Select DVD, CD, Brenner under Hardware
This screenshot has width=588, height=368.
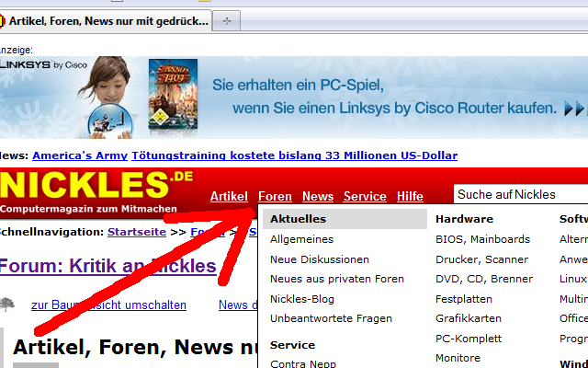(484, 279)
